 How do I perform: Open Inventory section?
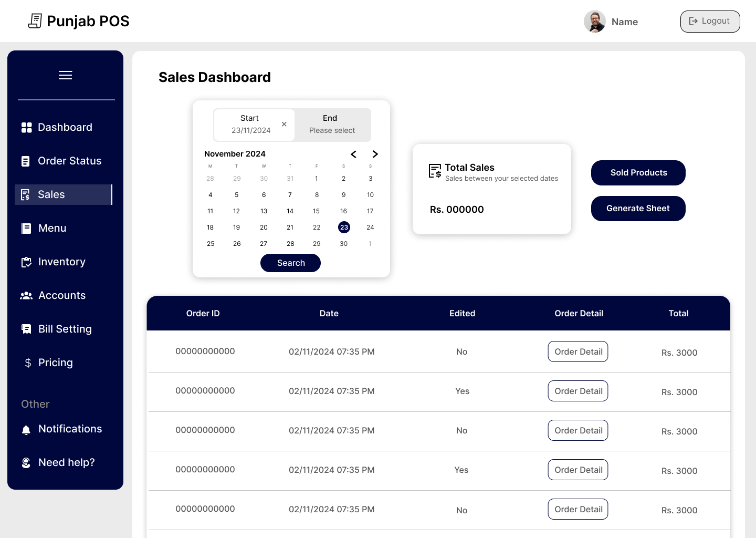[64, 262]
